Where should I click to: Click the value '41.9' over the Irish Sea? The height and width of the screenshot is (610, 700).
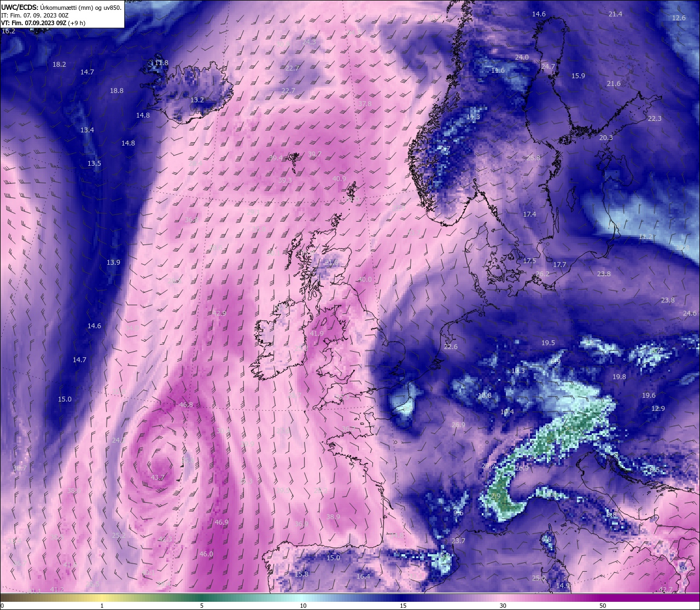coord(317,334)
